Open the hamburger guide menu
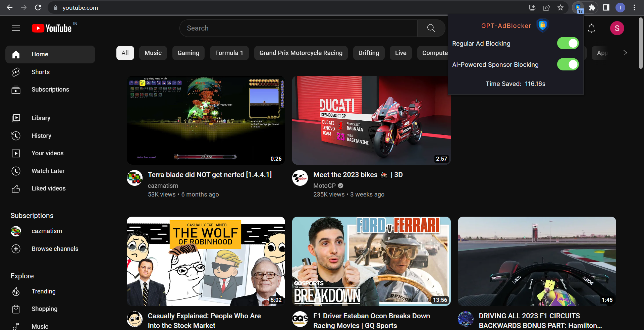Viewport: 644px width, 330px height. (16, 28)
